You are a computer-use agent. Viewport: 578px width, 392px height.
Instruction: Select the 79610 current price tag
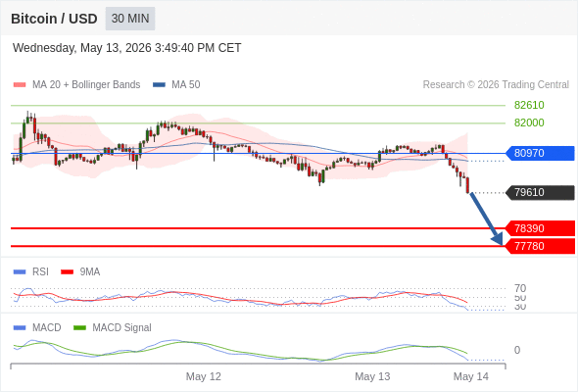pyautogui.click(x=540, y=192)
